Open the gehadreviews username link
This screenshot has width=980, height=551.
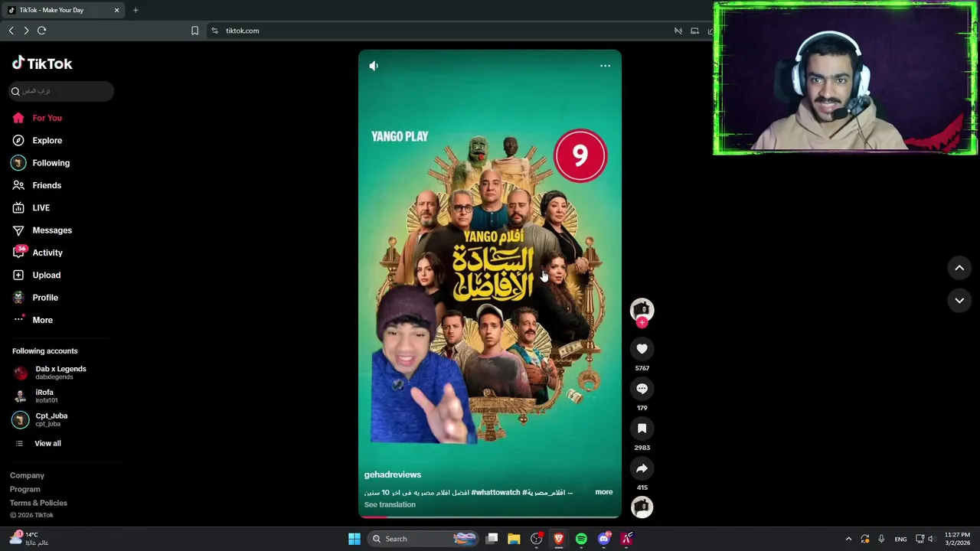click(x=393, y=474)
